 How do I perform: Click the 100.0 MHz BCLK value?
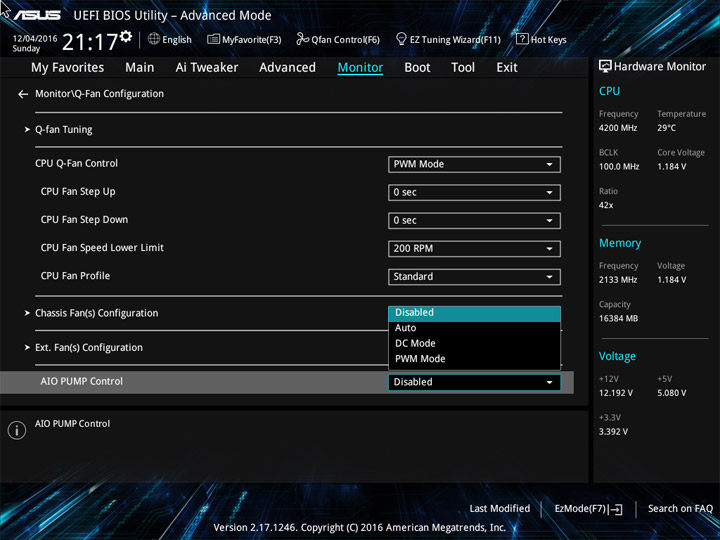pos(619,167)
